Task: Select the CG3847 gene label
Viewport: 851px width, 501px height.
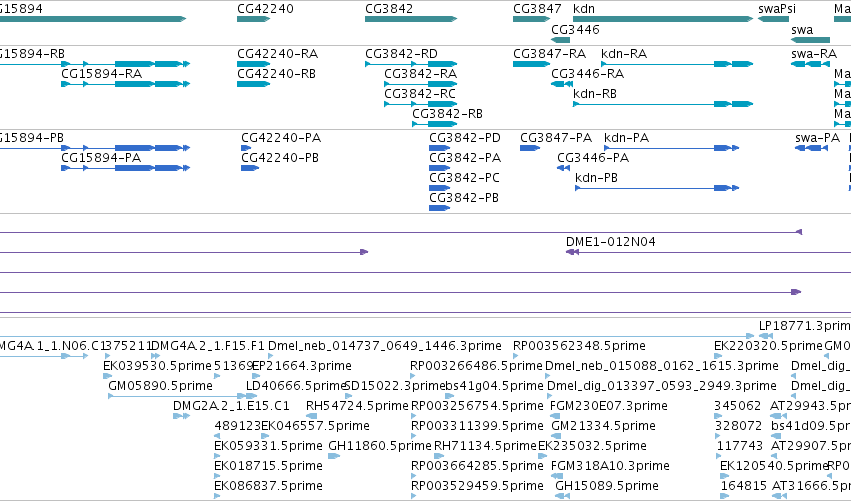Action: pyautogui.click(x=537, y=9)
